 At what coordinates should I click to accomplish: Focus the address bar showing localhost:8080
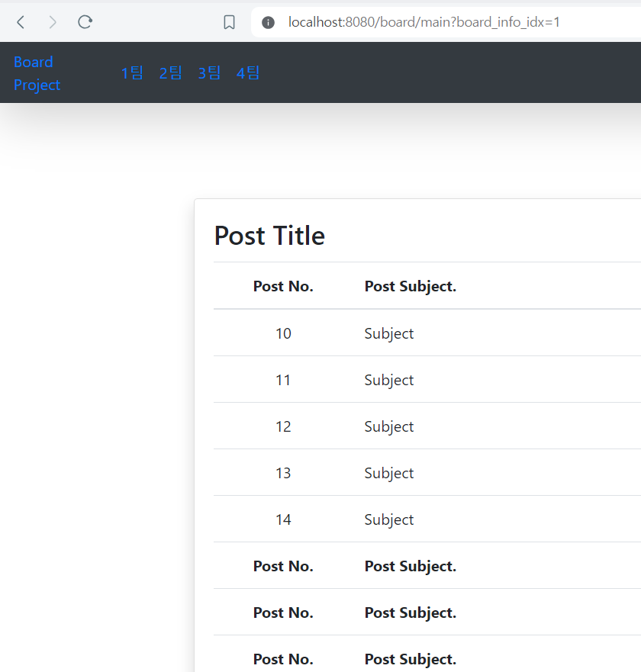(446, 22)
